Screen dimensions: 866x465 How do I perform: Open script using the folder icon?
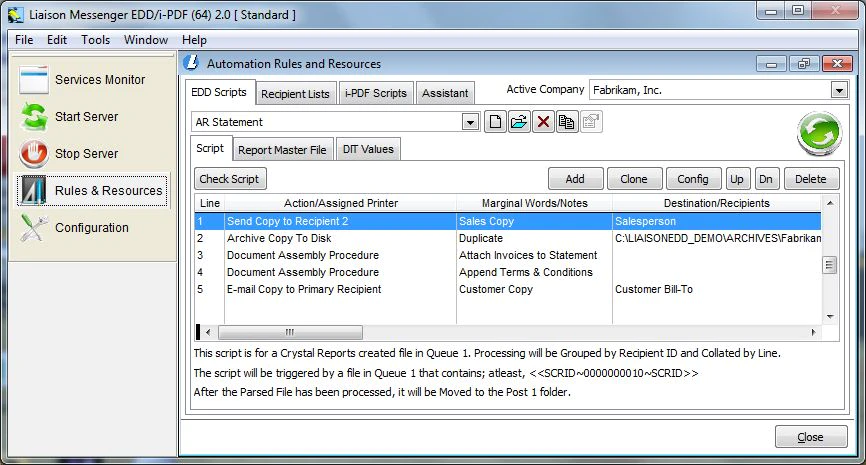(x=519, y=122)
